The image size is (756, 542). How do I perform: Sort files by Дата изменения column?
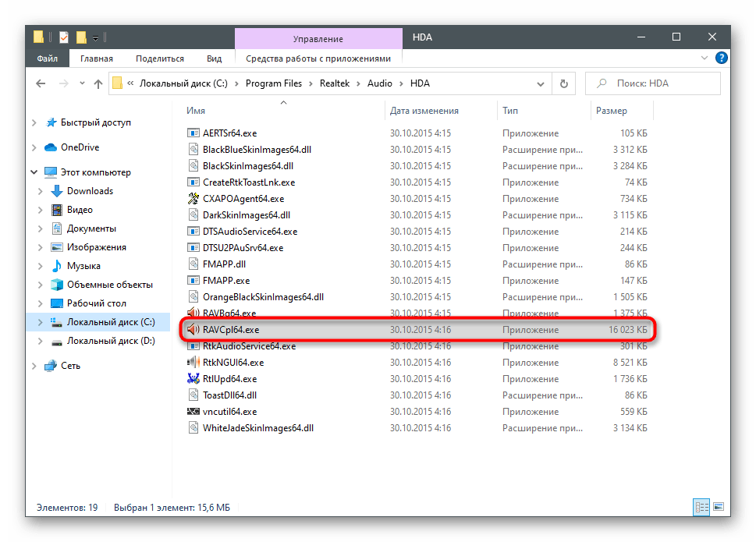pyautogui.click(x=424, y=111)
